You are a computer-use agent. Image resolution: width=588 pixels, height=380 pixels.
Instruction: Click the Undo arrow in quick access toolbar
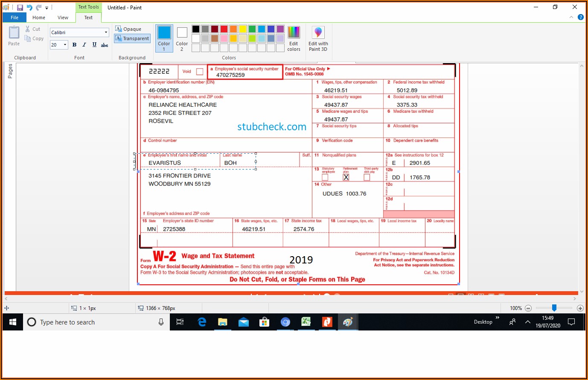[29, 7]
